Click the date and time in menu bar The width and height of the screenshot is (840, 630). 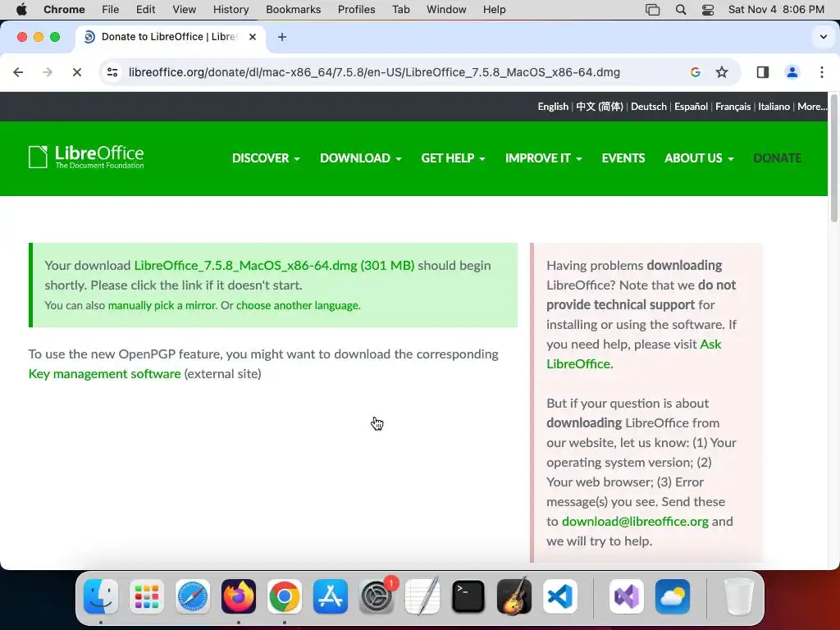(x=776, y=10)
